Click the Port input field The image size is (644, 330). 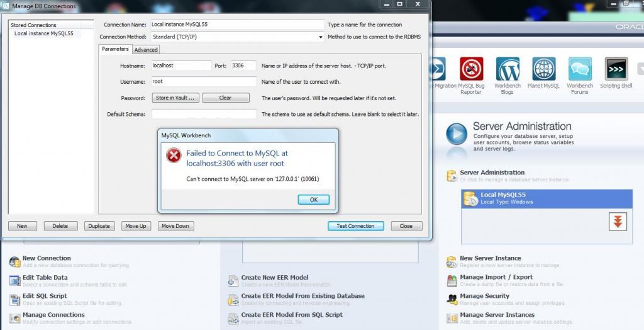[243, 65]
